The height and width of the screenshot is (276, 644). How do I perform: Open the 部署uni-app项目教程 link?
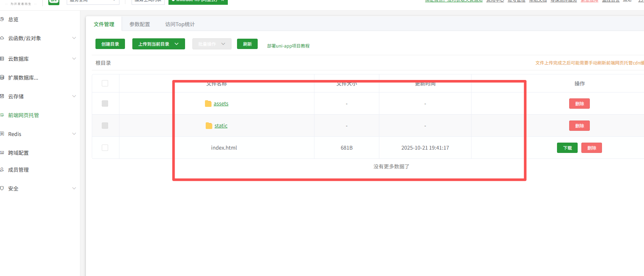[288, 46]
